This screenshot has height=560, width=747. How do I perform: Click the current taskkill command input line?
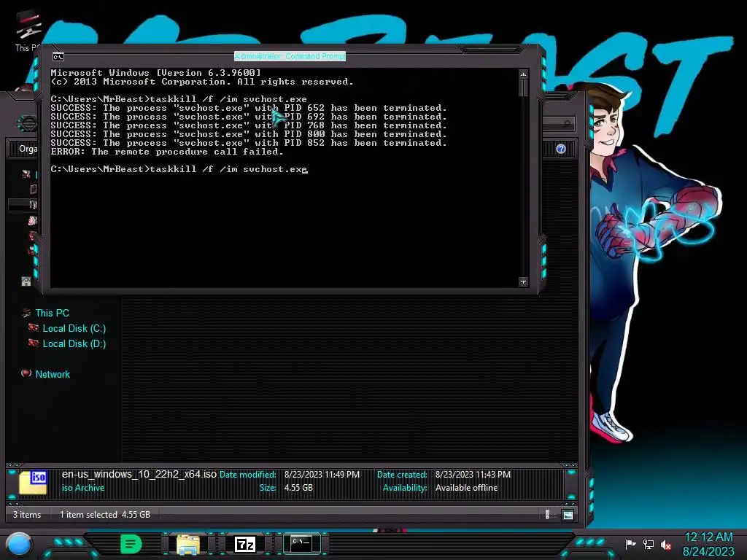(179, 169)
